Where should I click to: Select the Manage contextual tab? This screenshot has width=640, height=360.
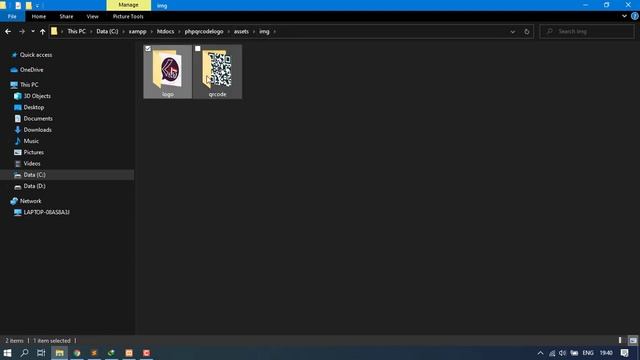(x=129, y=5)
